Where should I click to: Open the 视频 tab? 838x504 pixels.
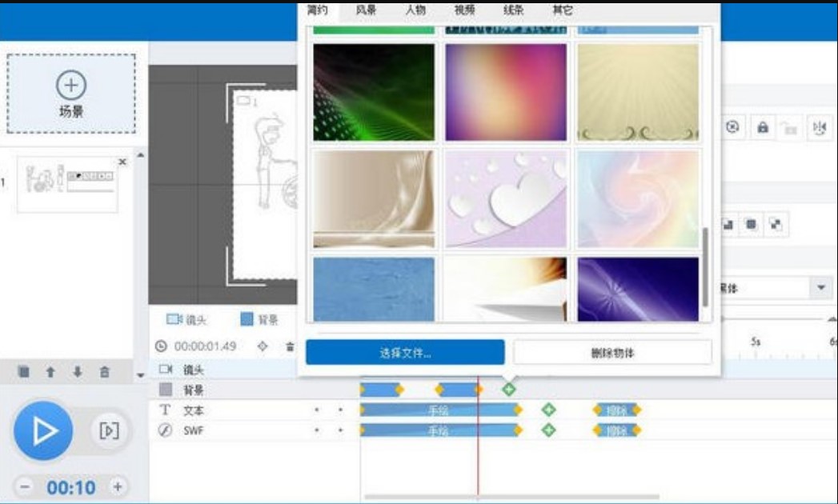pos(464,10)
